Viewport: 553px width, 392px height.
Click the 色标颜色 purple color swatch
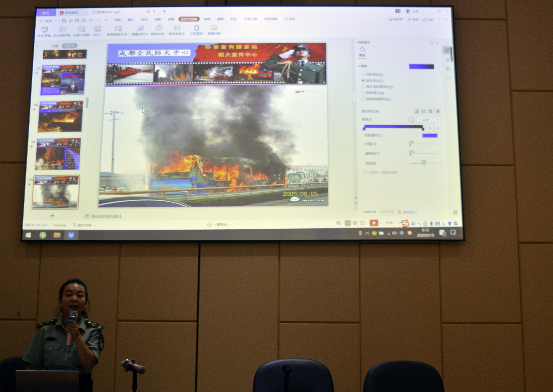(x=430, y=136)
